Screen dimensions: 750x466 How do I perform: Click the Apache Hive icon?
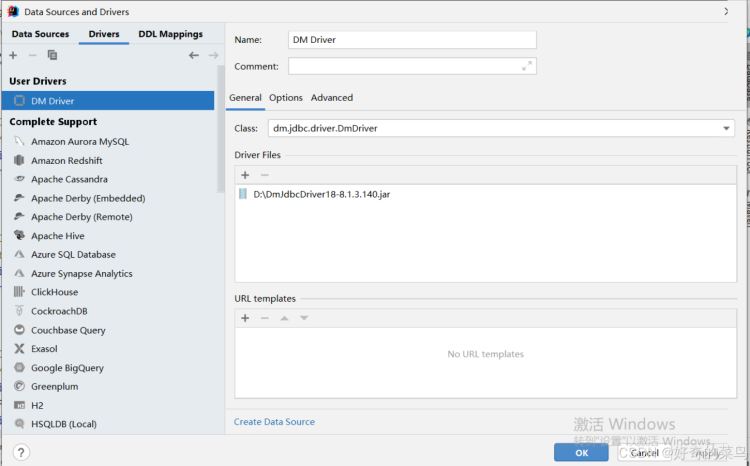click(x=19, y=235)
